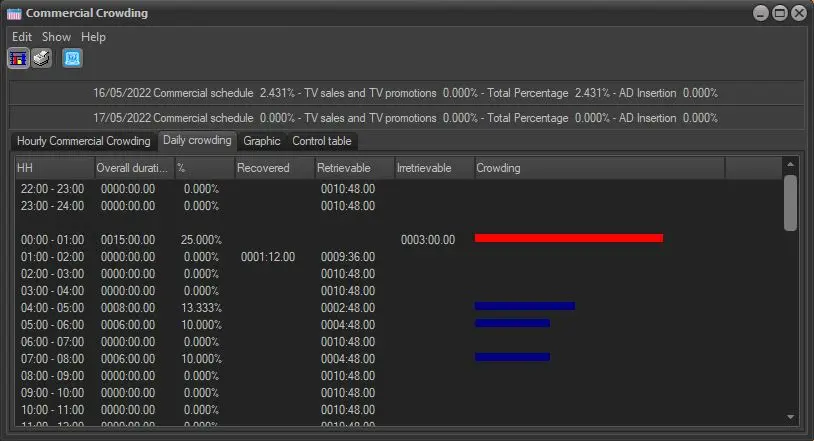
Task: Open the Help menu
Action: (x=93, y=37)
